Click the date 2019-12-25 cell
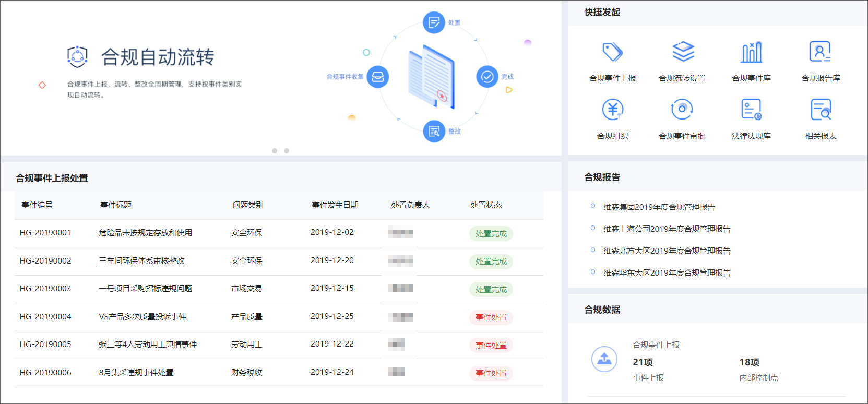 coord(332,316)
